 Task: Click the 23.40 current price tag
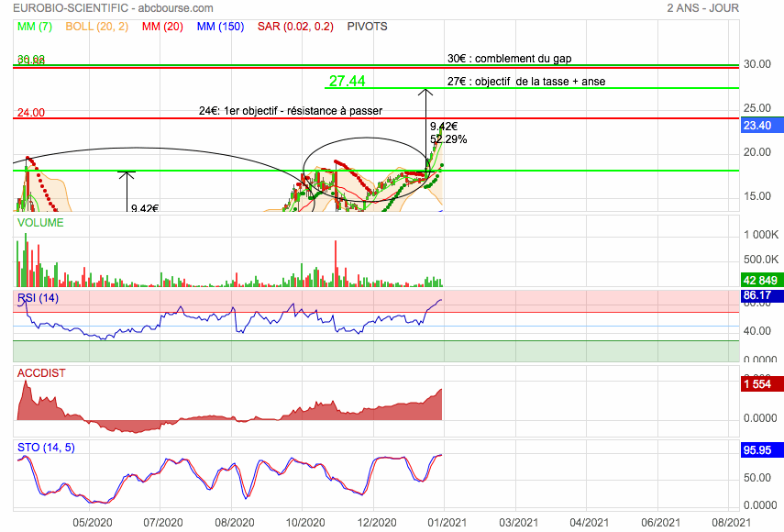(x=757, y=126)
